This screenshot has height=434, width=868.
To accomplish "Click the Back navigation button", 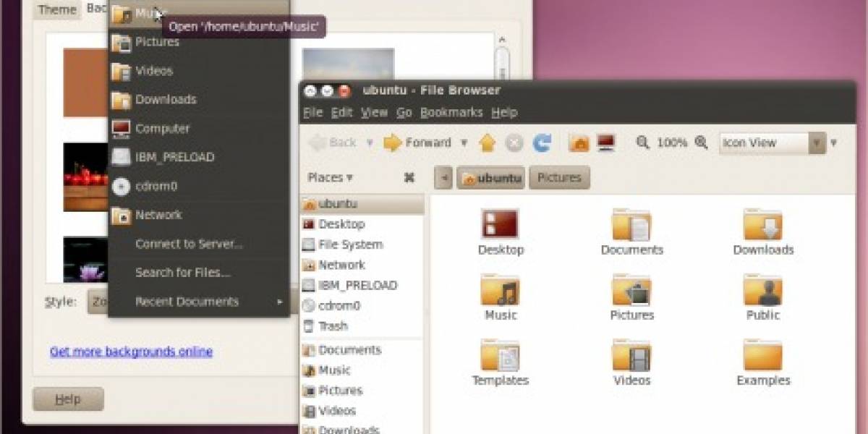I will point(334,143).
